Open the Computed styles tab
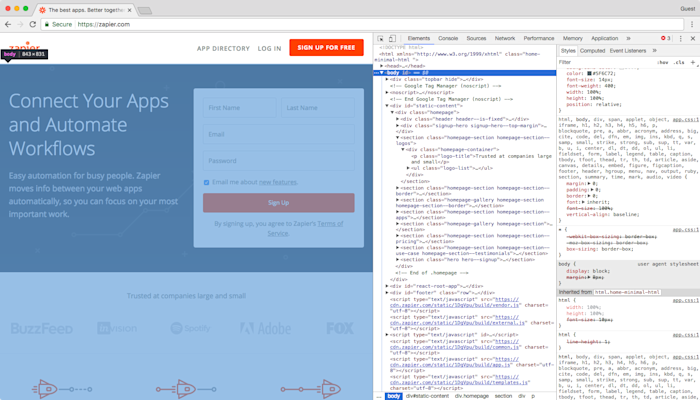 pos(592,51)
